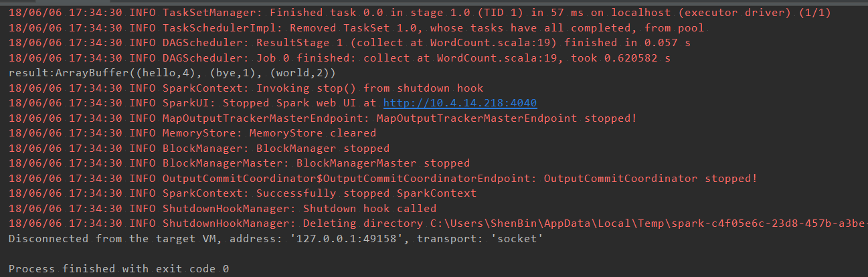Image resolution: width=868 pixels, height=277 pixels.
Task: Open the Spark web UI link http://10.4.14.218:4040
Action: click(x=460, y=103)
